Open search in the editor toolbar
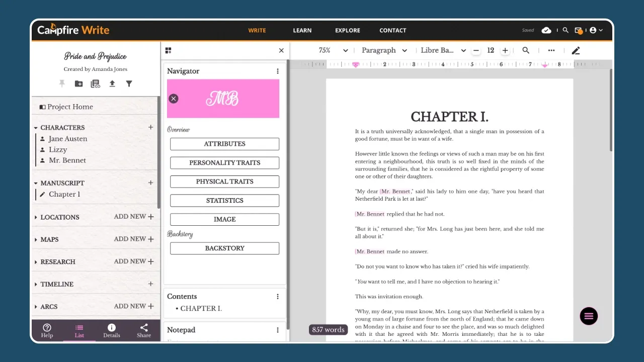The height and width of the screenshot is (362, 644). 526,50
